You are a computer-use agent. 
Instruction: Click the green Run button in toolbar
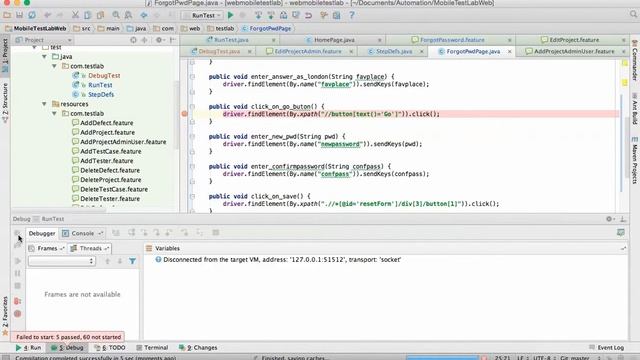[231, 16]
